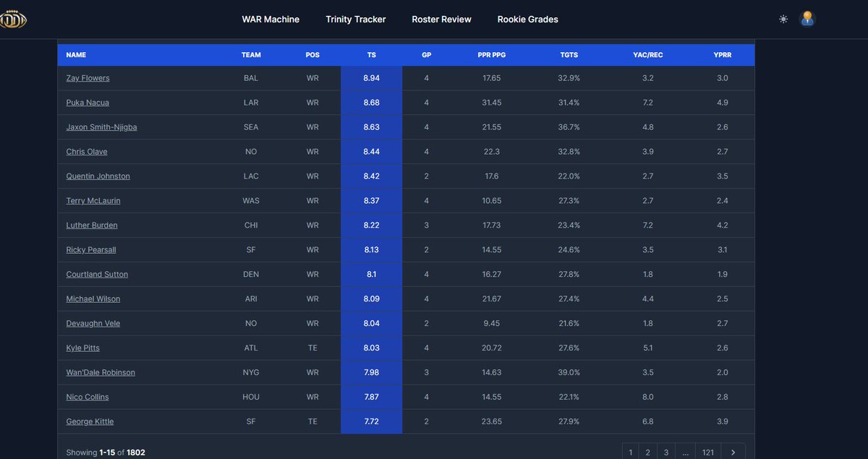Click the HOU team cell
868x459 pixels.
point(251,398)
